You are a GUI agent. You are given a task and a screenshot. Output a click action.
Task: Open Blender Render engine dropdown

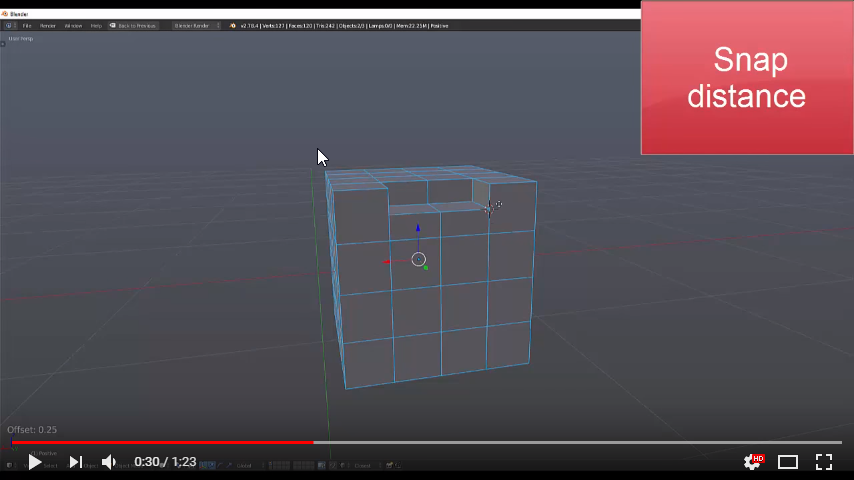tap(197, 26)
